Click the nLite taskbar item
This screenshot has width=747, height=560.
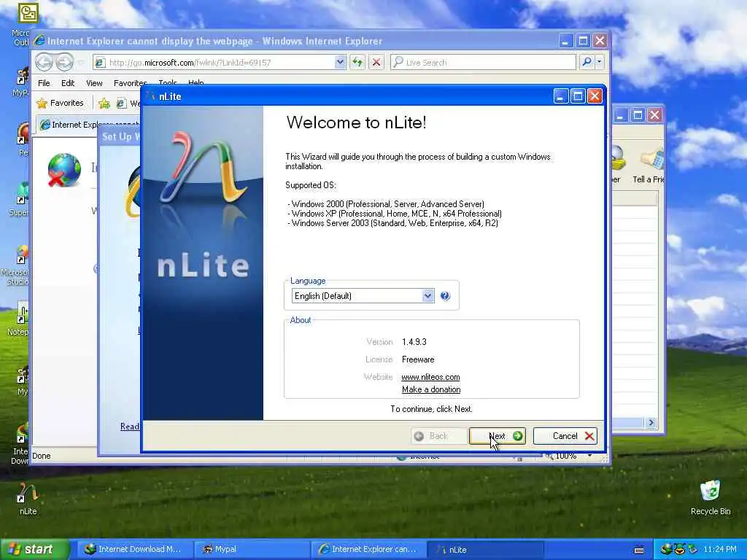tap(485, 549)
